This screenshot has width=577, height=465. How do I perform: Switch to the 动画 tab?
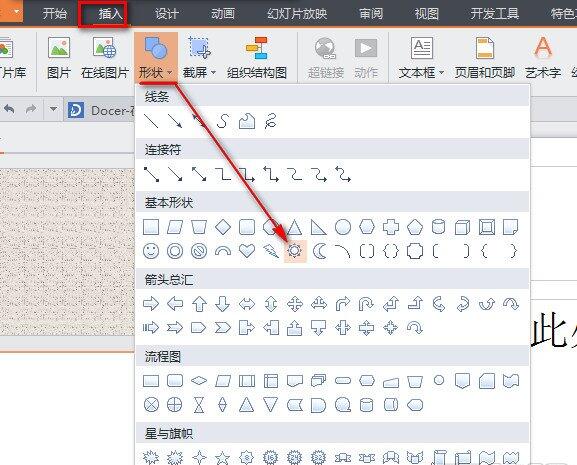coord(223,14)
